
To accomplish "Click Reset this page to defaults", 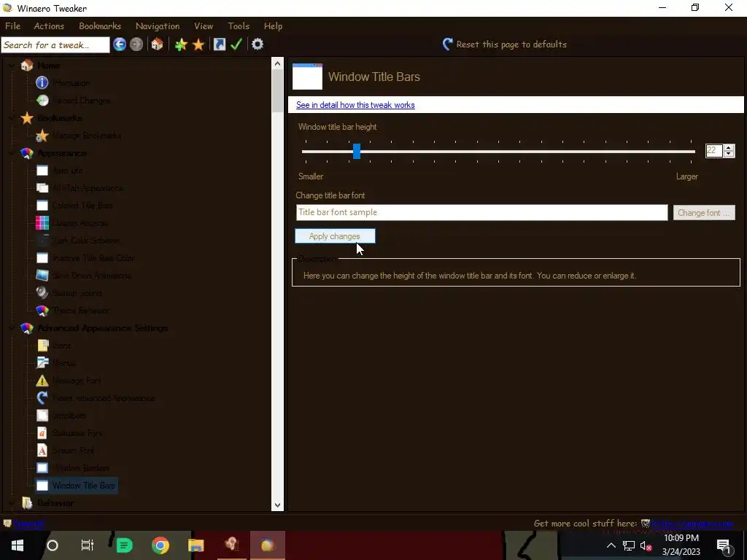I will 505,44.
